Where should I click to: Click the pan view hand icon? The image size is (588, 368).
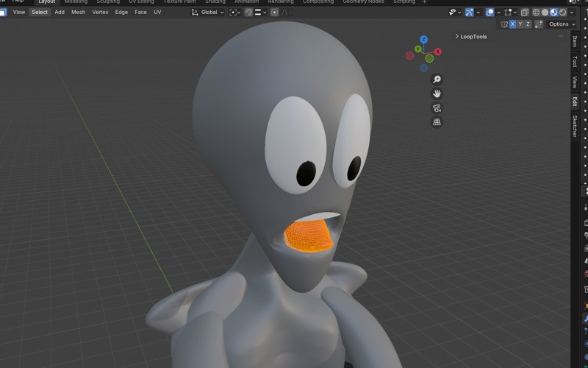(437, 93)
